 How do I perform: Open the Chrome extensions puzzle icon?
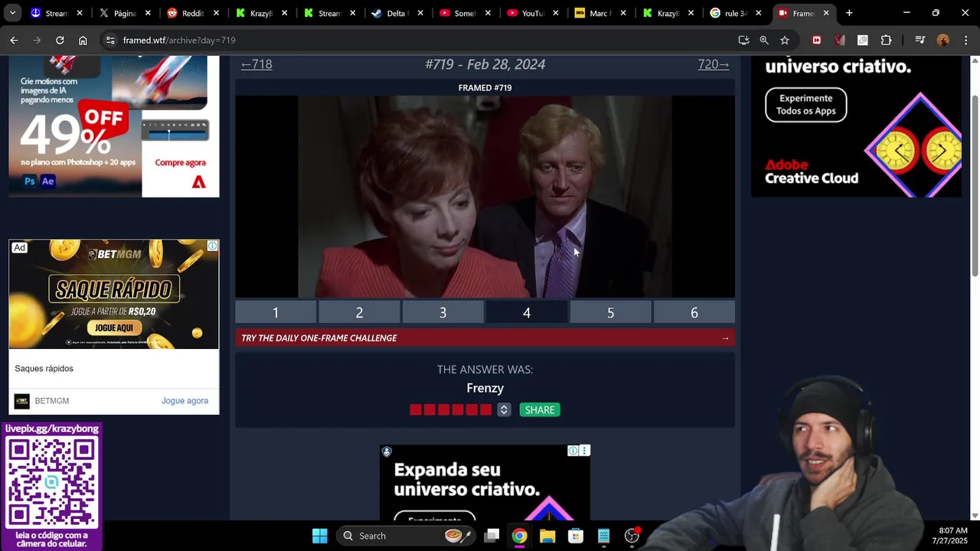coord(886,40)
